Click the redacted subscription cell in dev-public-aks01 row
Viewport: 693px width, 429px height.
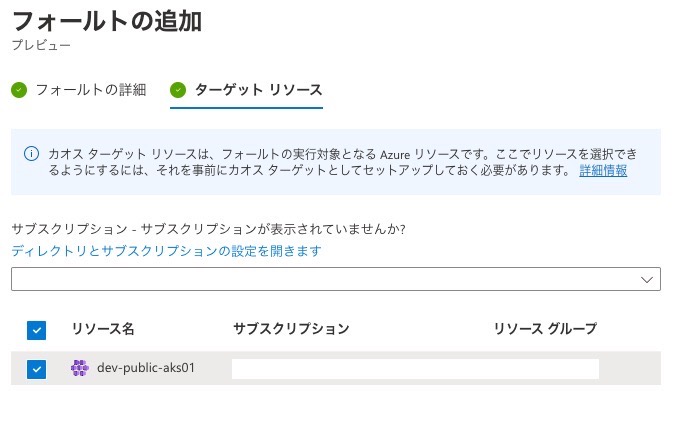[x=415, y=369]
